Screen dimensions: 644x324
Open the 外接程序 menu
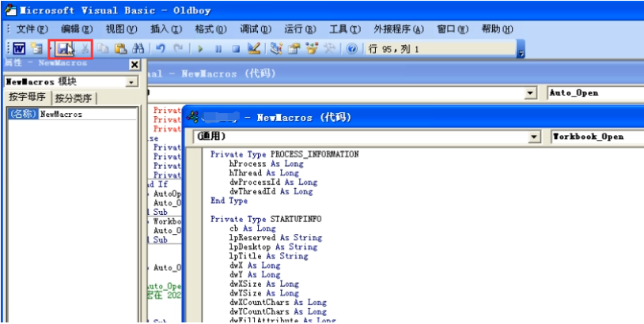tap(399, 29)
